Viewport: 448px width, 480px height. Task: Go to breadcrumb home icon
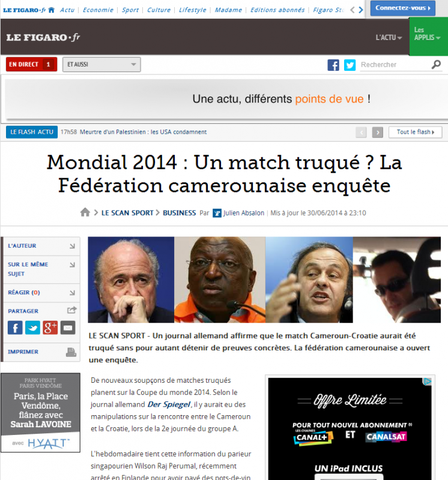(x=85, y=212)
